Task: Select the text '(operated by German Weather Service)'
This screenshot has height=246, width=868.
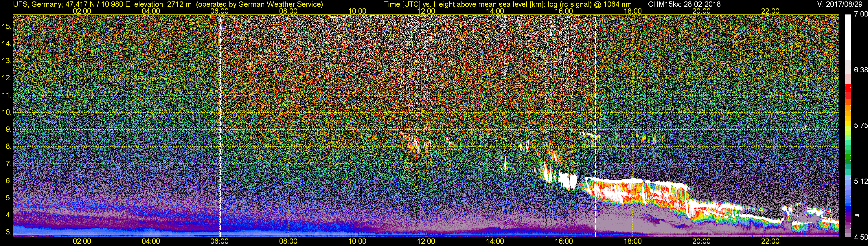Action: point(260,4)
